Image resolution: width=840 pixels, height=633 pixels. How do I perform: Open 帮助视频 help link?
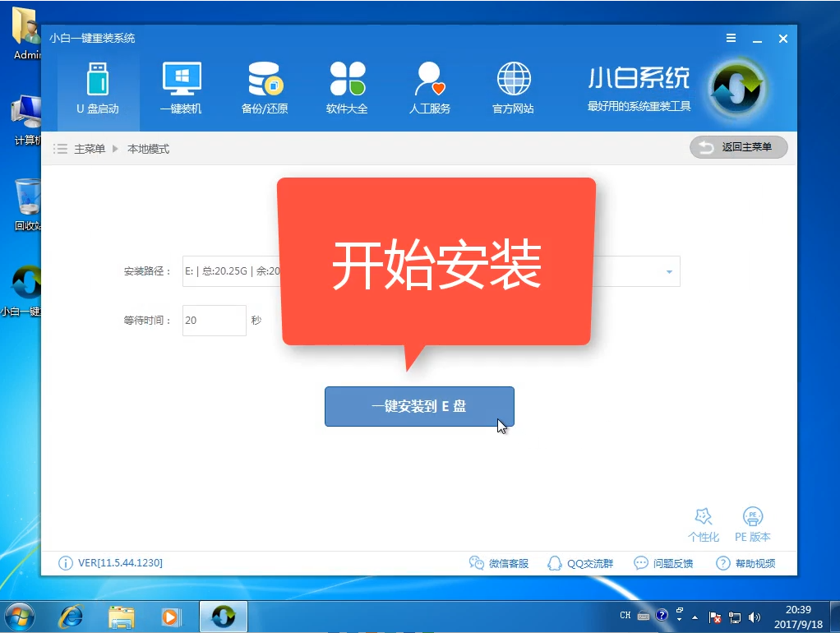tap(745, 563)
